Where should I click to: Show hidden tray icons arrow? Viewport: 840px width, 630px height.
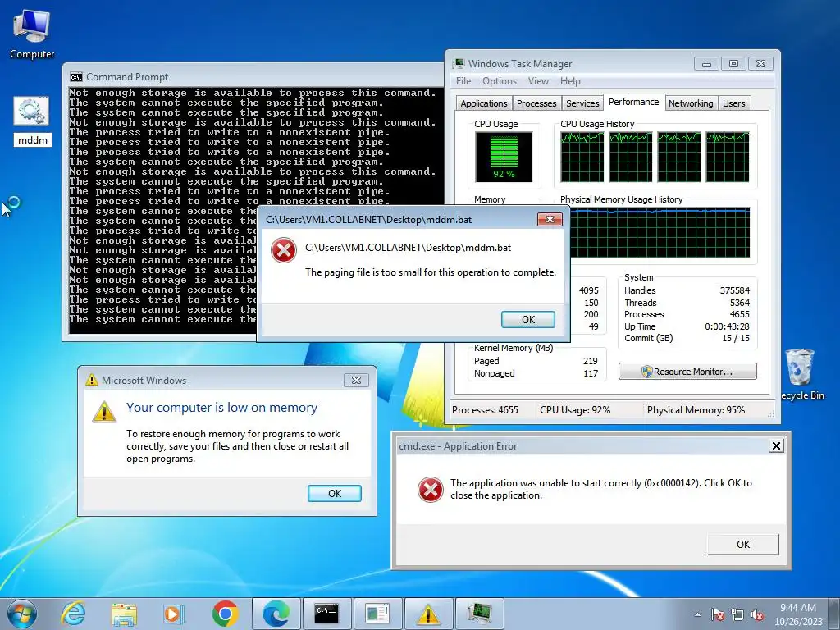pos(697,614)
